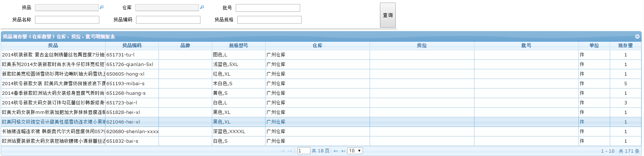Click the page number input box
Image resolution: width=644 pixels, height=156 pixels.
303,151
